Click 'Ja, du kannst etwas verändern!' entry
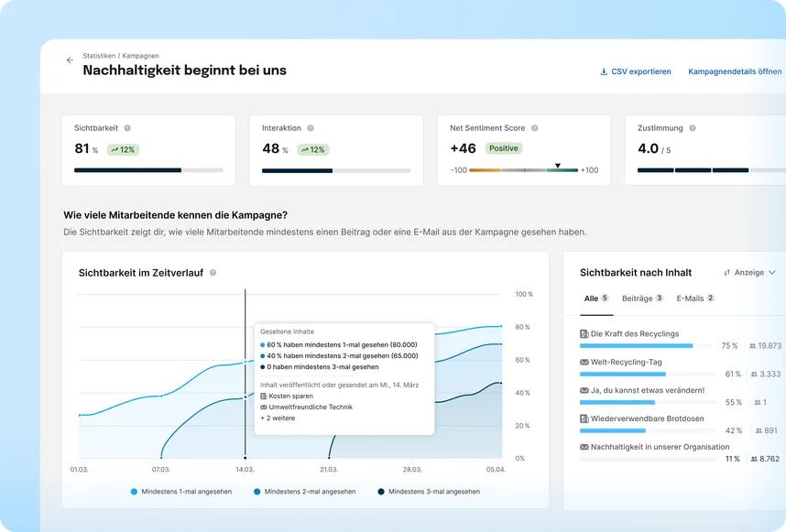This screenshot has height=532, width=786. pos(648,390)
